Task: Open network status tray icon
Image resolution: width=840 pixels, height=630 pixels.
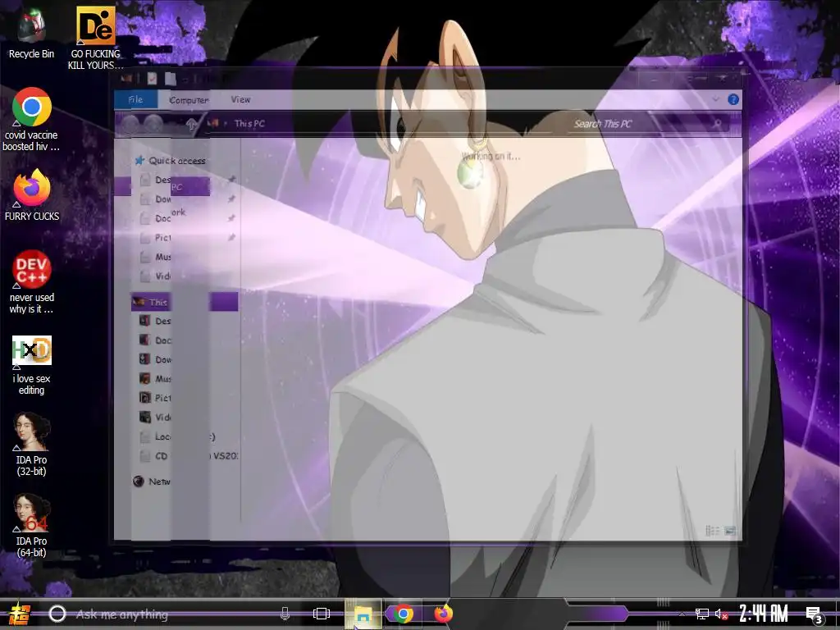Action: [x=702, y=614]
